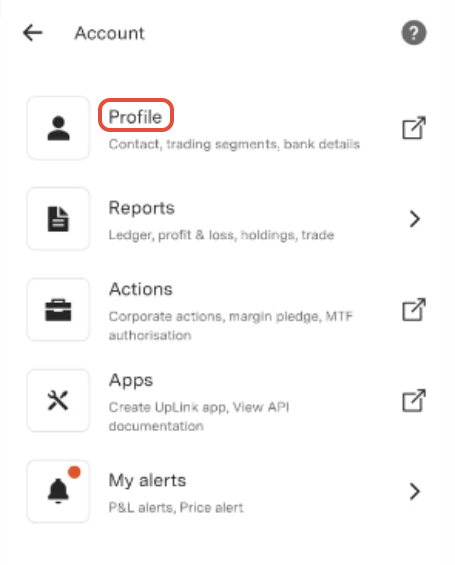The width and height of the screenshot is (455, 565).
Task: Expand My alerts with the chevron
Action: 415,491
